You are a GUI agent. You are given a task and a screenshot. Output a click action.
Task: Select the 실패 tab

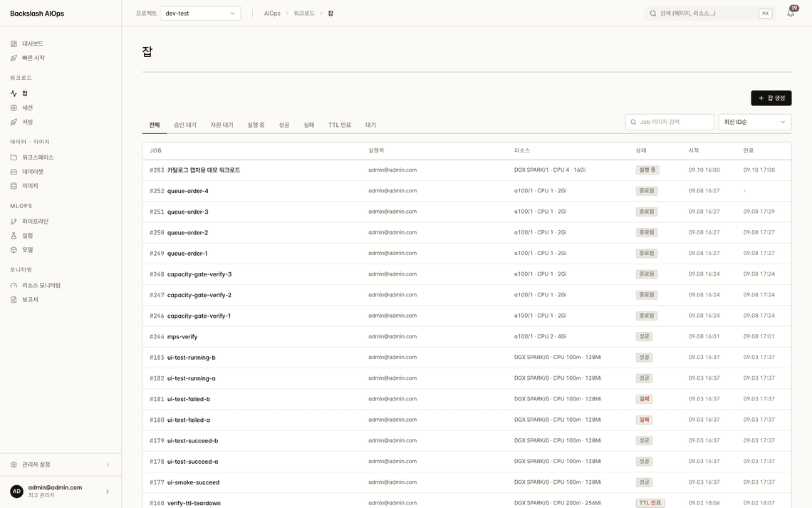(308, 125)
